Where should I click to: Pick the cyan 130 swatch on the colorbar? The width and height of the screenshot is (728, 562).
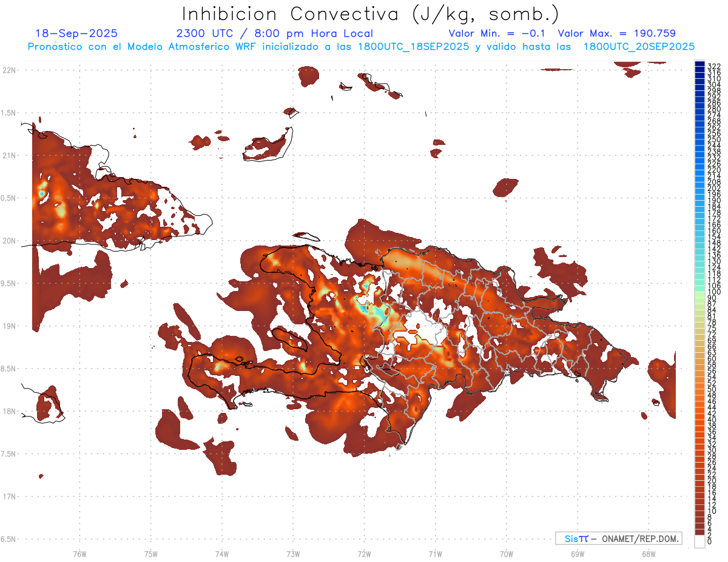[x=699, y=261]
